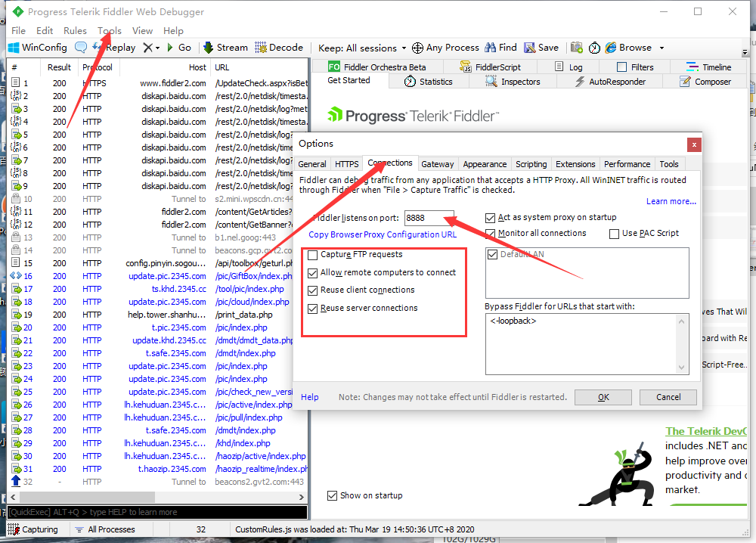The width and height of the screenshot is (756, 543).
Task: Click the Go resume arrow
Action: (x=169, y=47)
